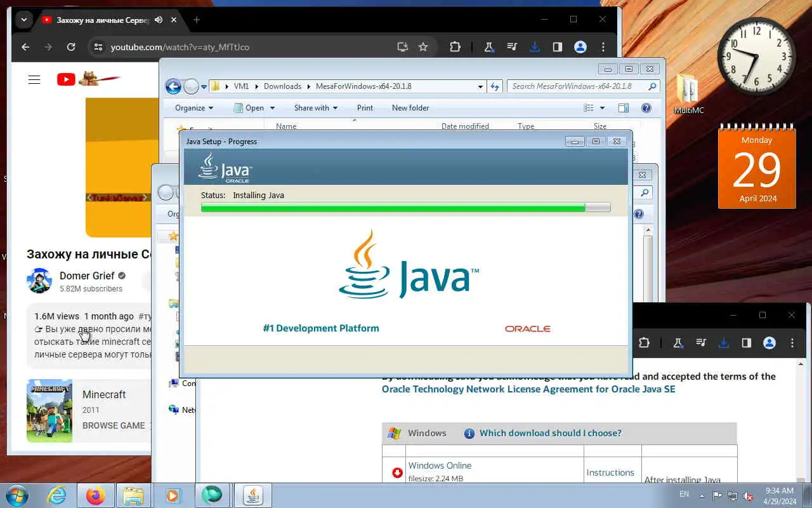The width and height of the screenshot is (812, 508).
Task: View site information for youtube.com
Action: coord(97,47)
